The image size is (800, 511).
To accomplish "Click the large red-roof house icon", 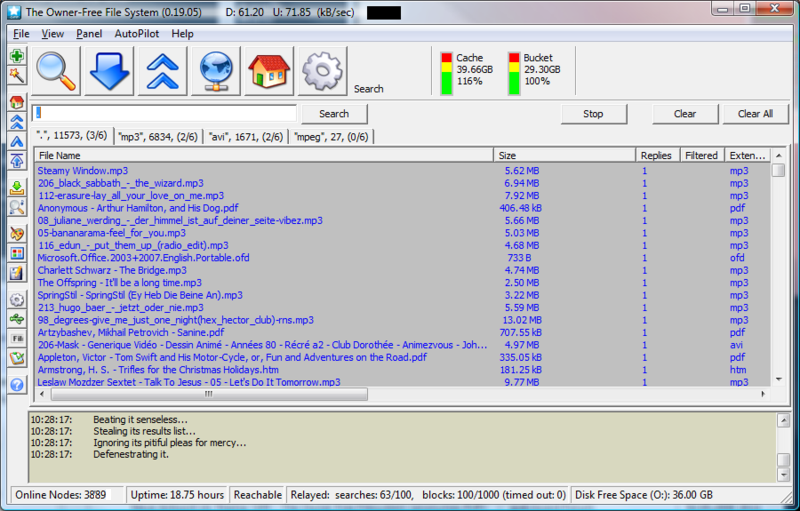I will [x=270, y=71].
